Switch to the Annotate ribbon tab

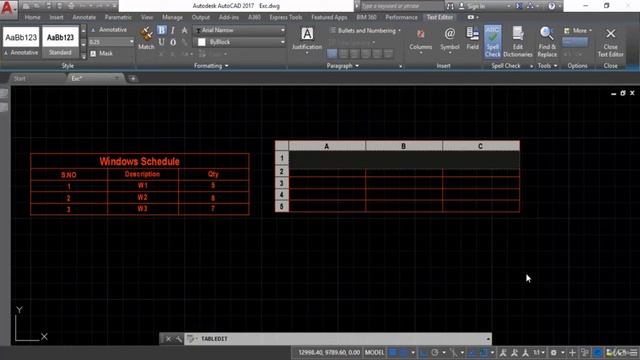[84, 17]
